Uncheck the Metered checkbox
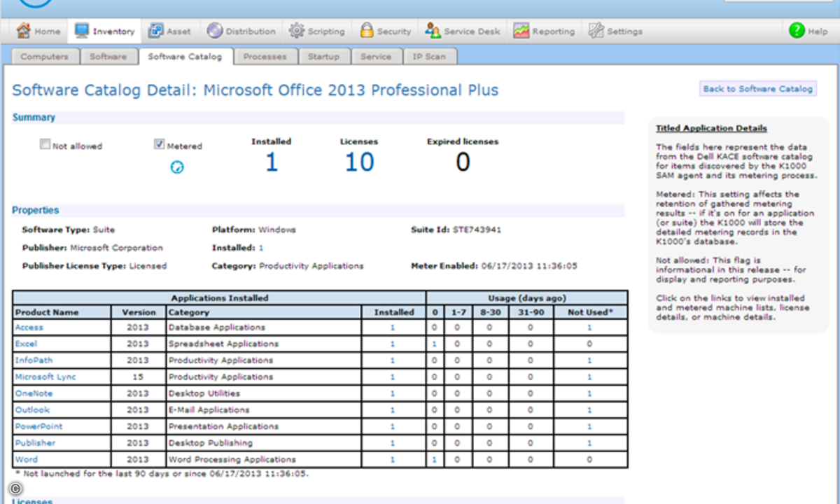The image size is (840, 504). [159, 145]
